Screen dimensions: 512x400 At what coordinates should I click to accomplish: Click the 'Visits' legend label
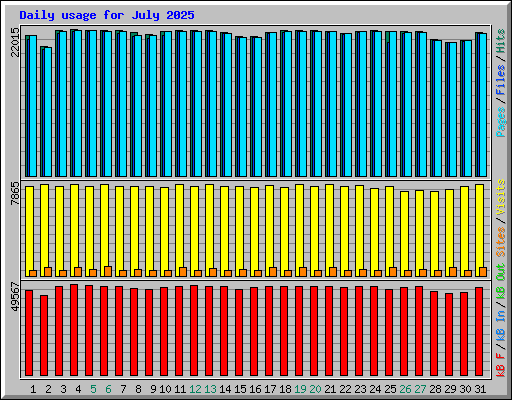click(x=501, y=197)
